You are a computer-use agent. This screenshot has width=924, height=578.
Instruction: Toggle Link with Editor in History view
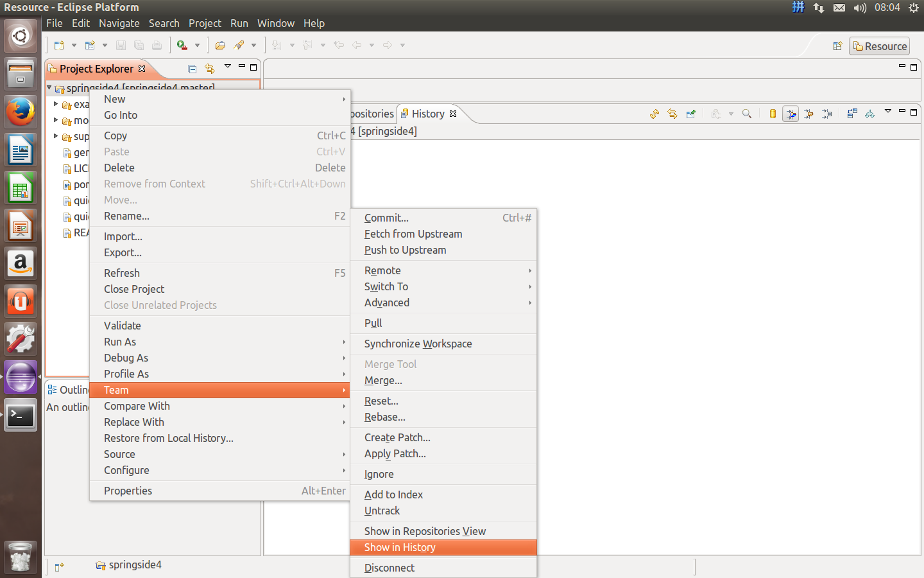pos(672,114)
